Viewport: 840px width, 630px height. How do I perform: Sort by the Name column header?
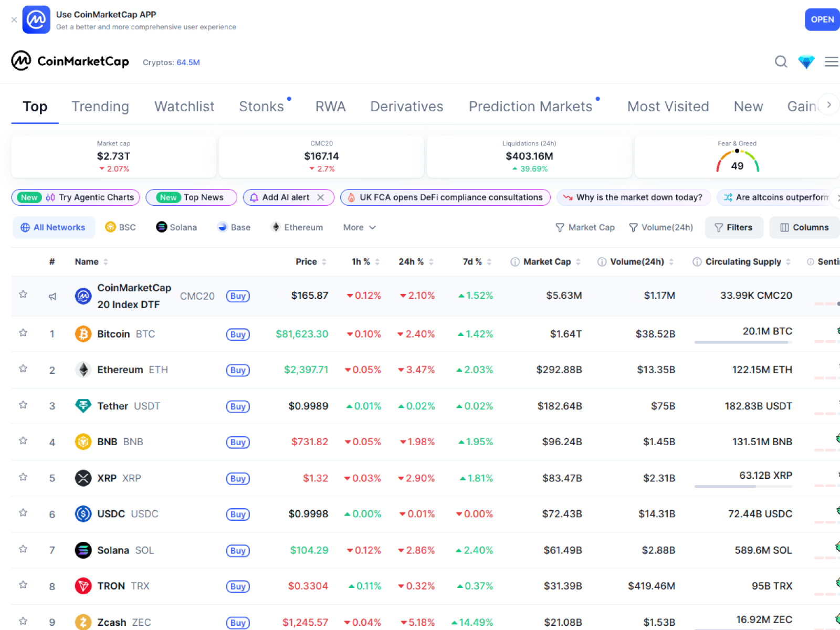[x=91, y=261]
